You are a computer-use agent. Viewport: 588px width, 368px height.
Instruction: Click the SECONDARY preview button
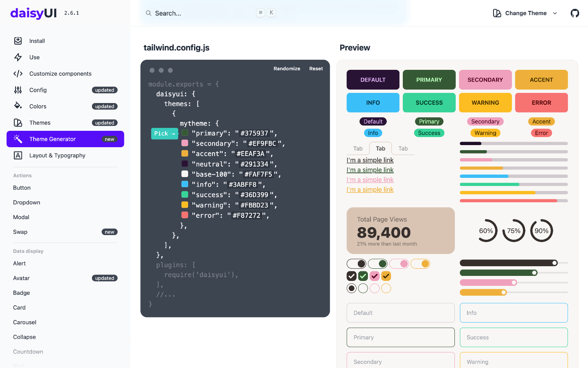pyautogui.click(x=485, y=79)
